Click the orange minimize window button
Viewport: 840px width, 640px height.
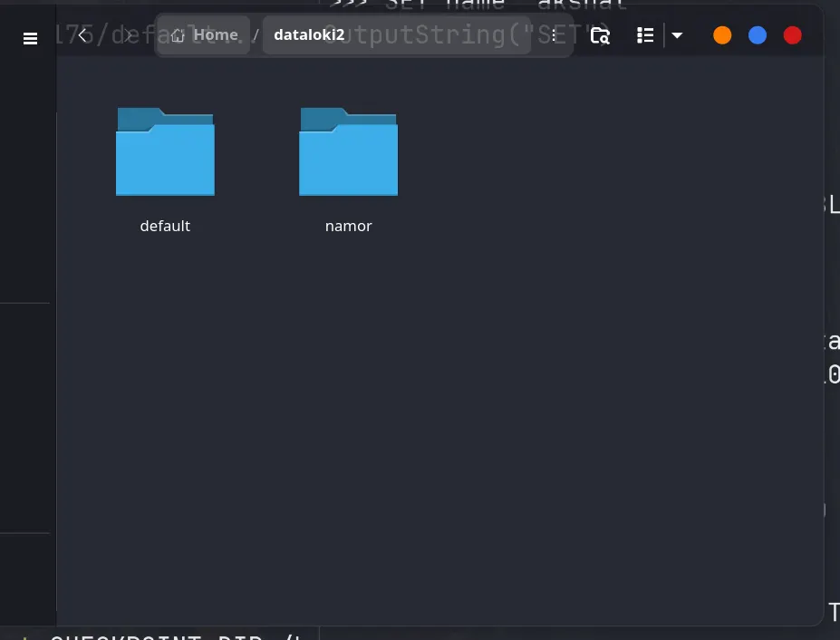point(722,35)
